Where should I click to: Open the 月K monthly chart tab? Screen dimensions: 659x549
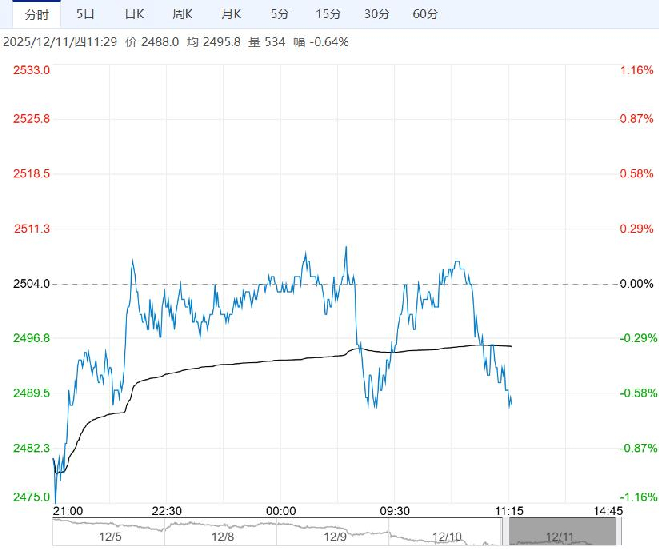(231, 14)
